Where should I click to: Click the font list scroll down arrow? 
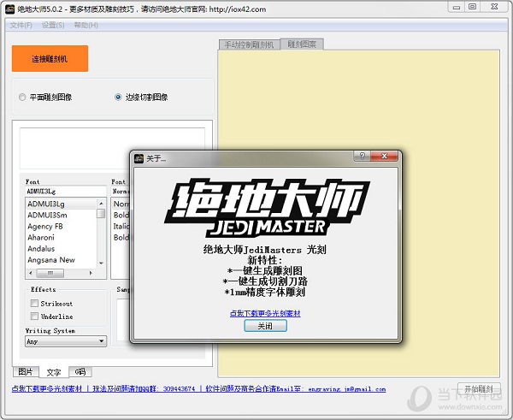click(x=102, y=263)
